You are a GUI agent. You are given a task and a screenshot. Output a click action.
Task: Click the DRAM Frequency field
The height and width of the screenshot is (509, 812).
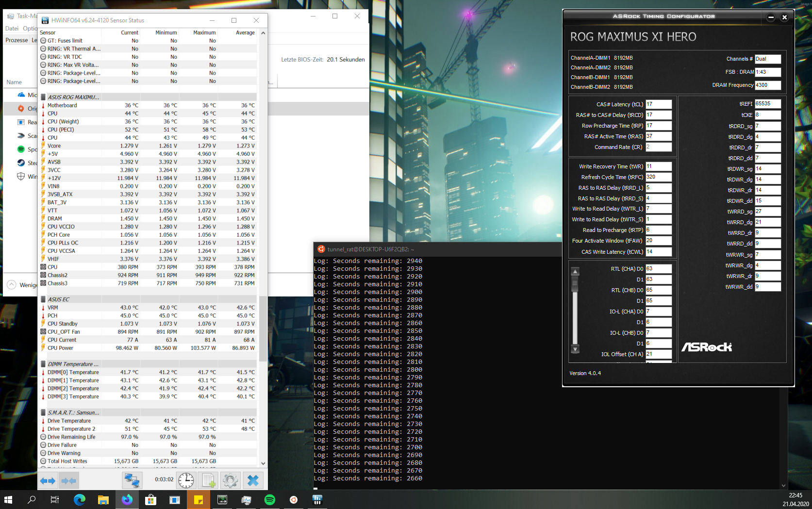[768, 85]
